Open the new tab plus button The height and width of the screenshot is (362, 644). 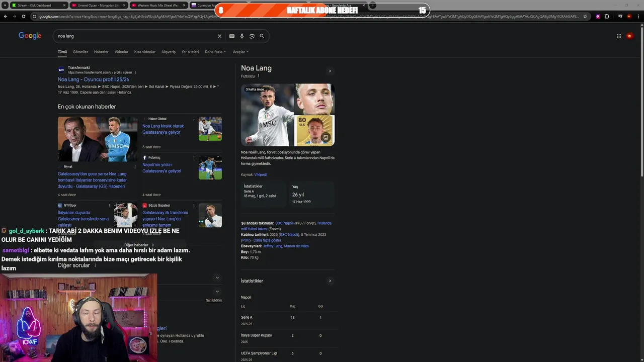click(372, 6)
